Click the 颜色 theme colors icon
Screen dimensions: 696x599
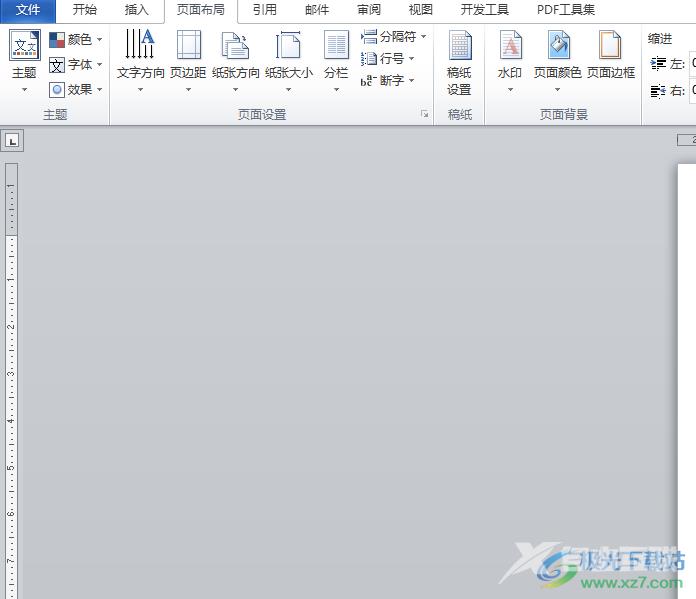57,40
